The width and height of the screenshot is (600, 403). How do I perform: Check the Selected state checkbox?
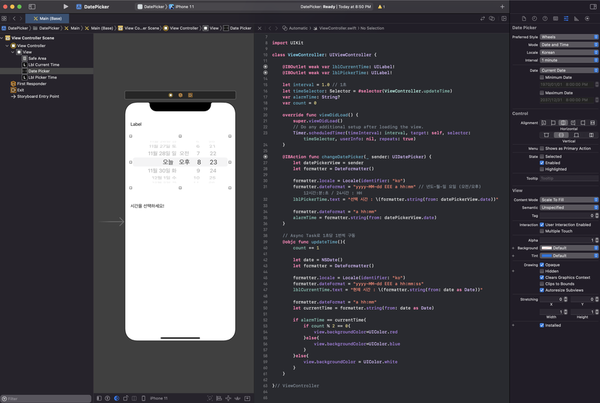(542, 157)
